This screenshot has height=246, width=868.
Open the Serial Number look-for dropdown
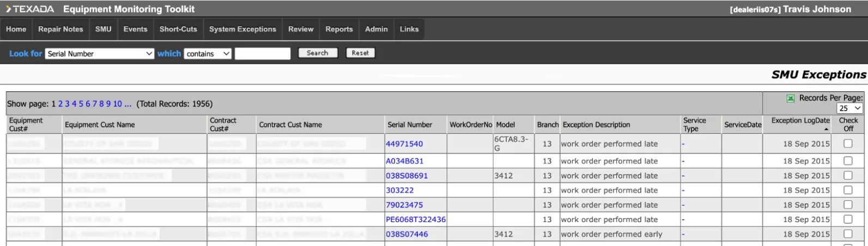(100, 53)
